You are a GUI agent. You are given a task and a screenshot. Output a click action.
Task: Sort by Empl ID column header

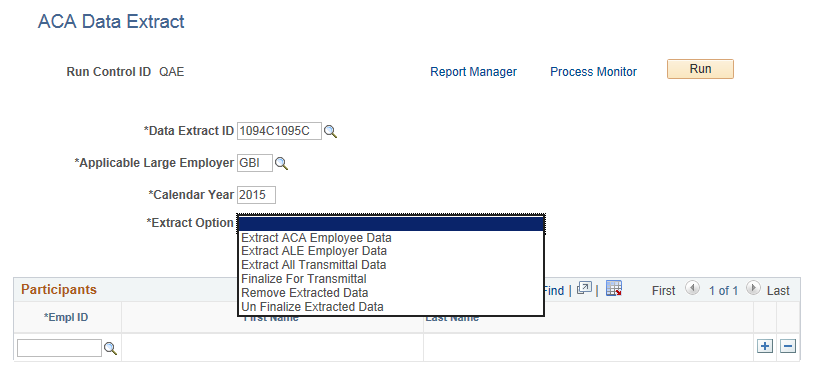(66, 317)
